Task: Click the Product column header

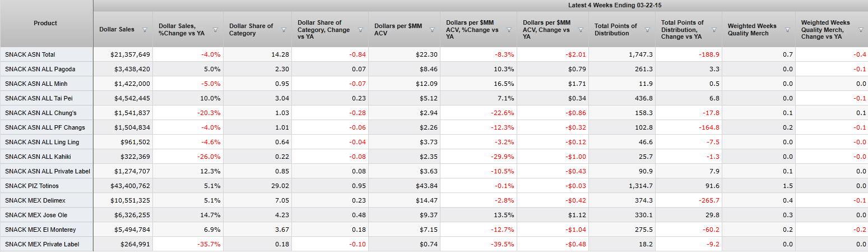Action: 45,24
